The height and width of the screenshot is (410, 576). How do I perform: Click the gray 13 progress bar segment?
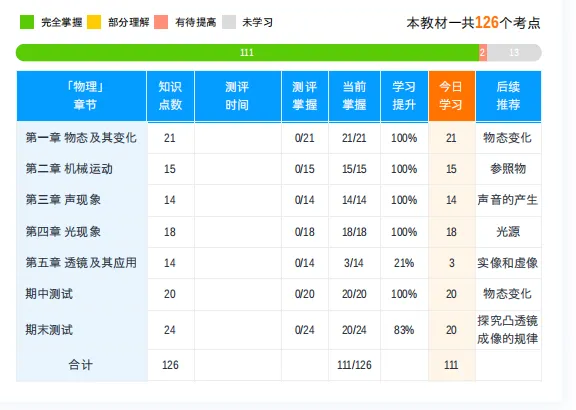(x=514, y=53)
